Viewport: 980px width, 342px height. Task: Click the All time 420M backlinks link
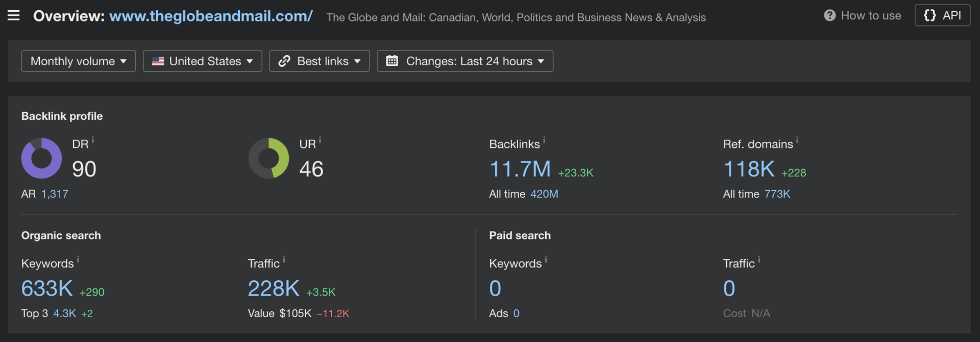[544, 194]
